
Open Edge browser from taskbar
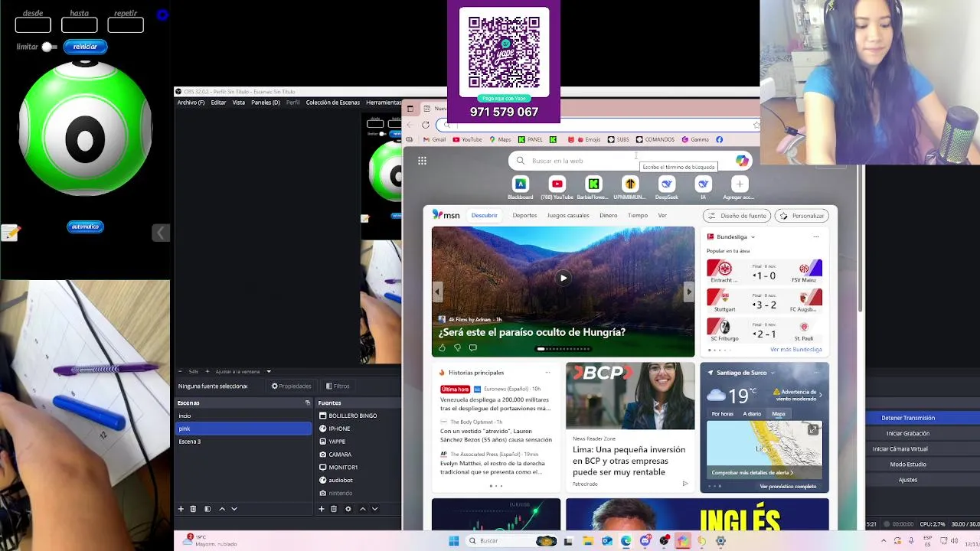[626, 541]
